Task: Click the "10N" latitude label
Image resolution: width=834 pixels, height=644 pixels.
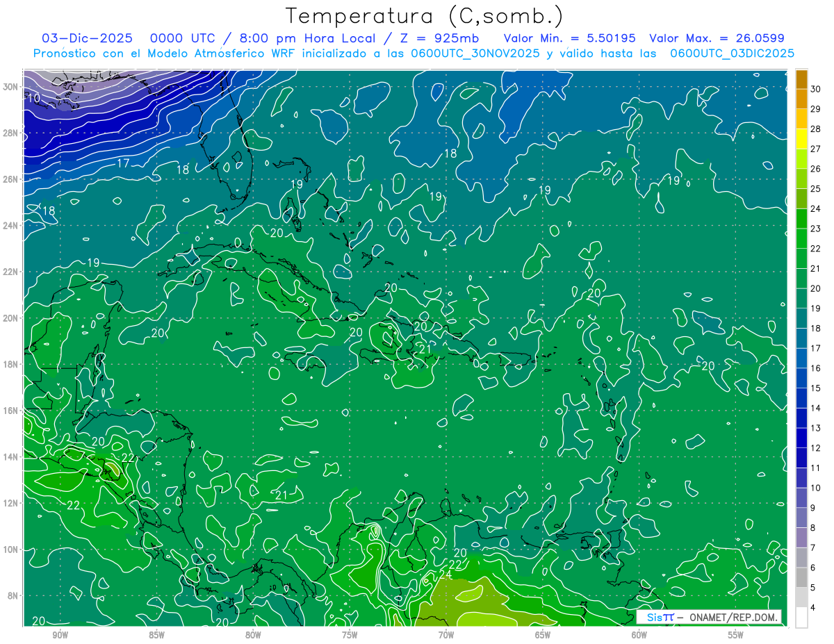Action: (10, 550)
